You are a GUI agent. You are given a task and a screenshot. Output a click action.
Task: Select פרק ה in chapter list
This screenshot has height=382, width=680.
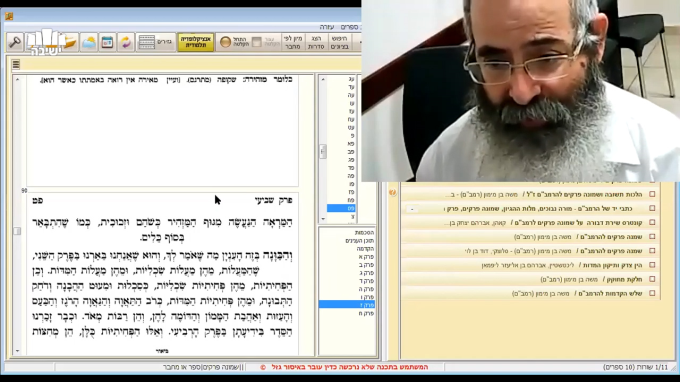pyautogui.click(x=366, y=289)
